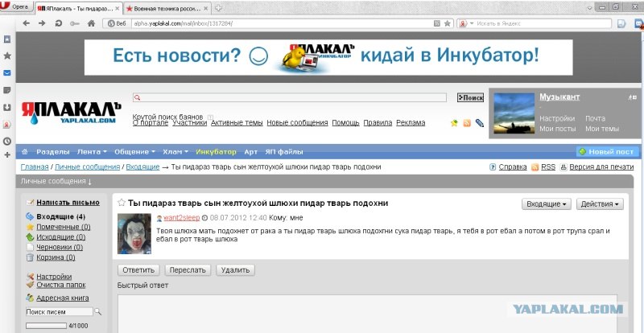The width and height of the screenshot is (644, 333).
Task: Open Написать письмо link
Action: 68,203
